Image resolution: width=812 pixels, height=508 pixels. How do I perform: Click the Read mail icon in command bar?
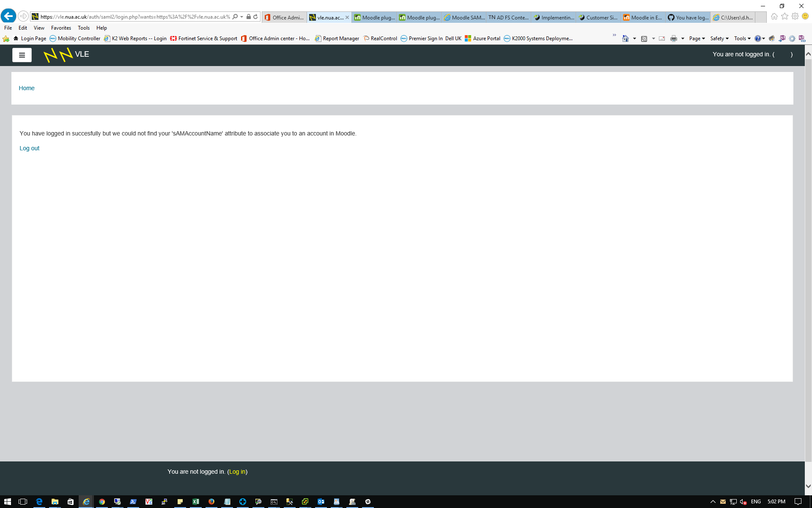(x=662, y=39)
